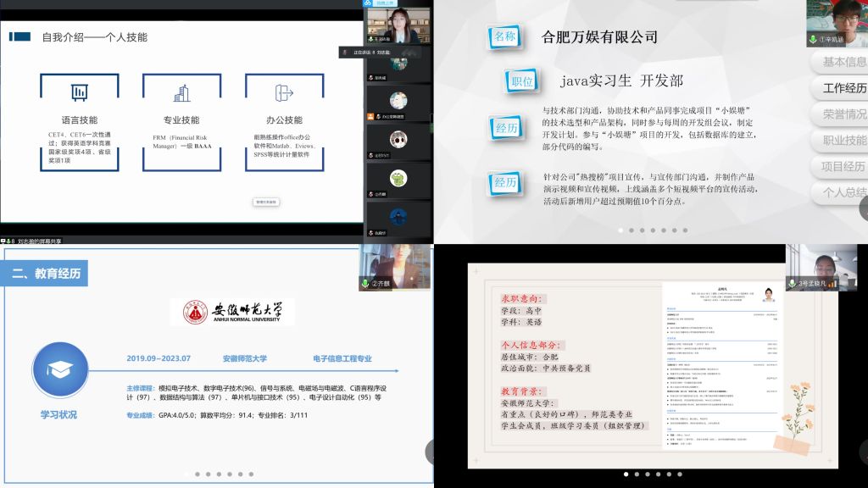Select the 荣誉情况 side tab

(x=843, y=114)
